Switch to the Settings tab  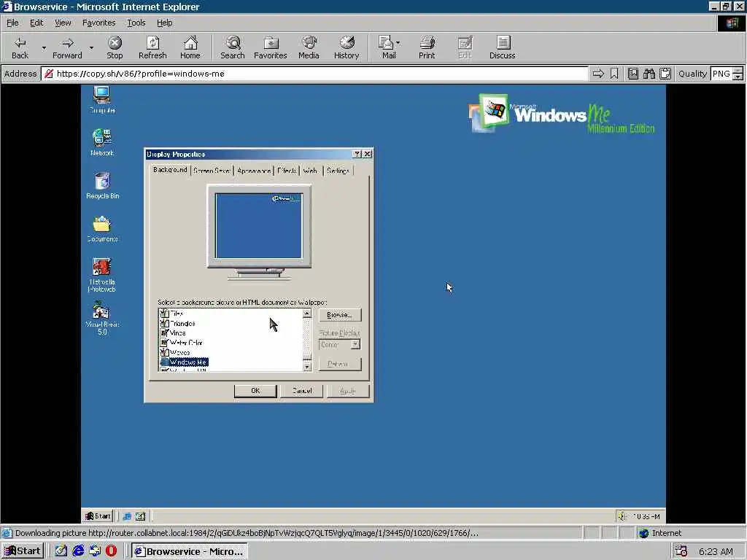338,171
